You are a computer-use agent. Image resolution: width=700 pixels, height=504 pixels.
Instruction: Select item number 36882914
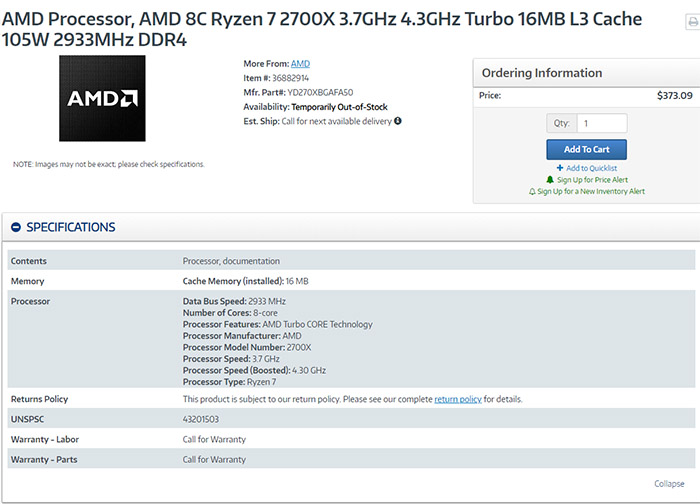290,78
